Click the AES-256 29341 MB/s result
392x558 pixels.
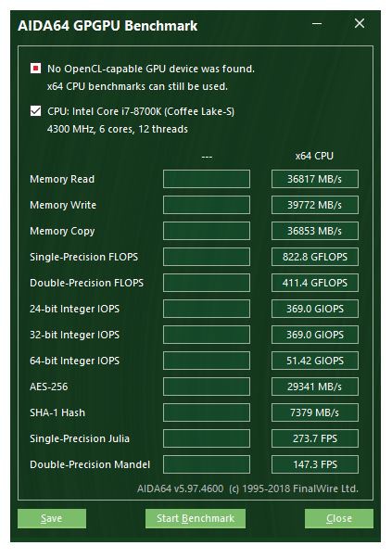(x=315, y=387)
